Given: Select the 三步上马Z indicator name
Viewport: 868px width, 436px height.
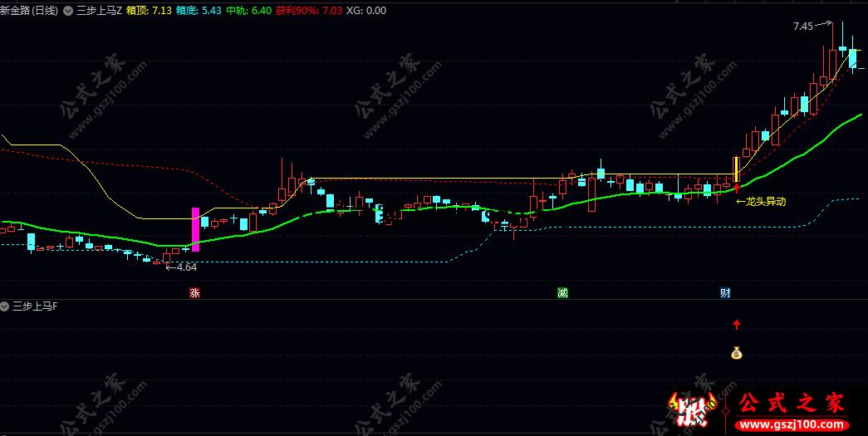Looking at the screenshot, I should click(x=99, y=11).
